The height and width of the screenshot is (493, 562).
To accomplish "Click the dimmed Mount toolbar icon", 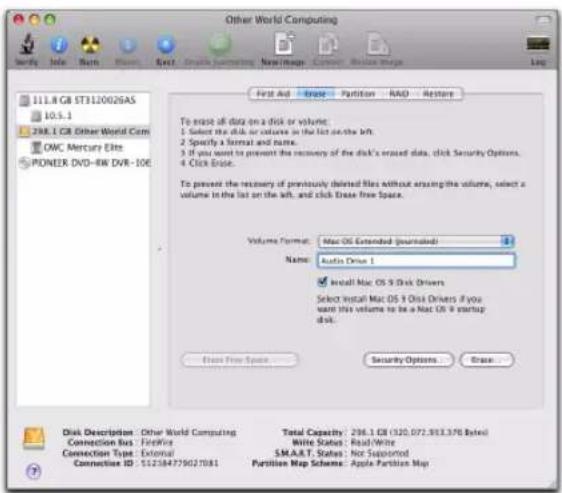I will 128,45.
